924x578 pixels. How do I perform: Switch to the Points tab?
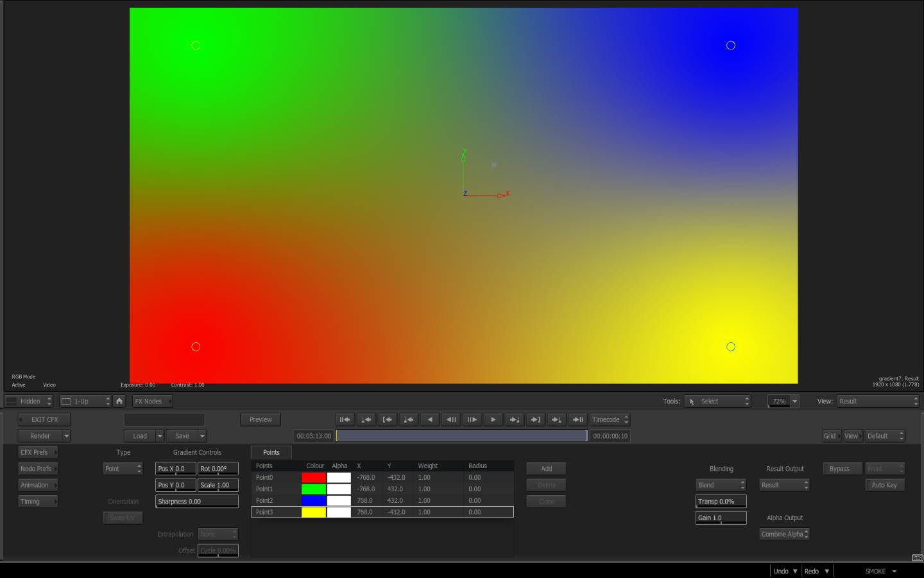tap(271, 452)
